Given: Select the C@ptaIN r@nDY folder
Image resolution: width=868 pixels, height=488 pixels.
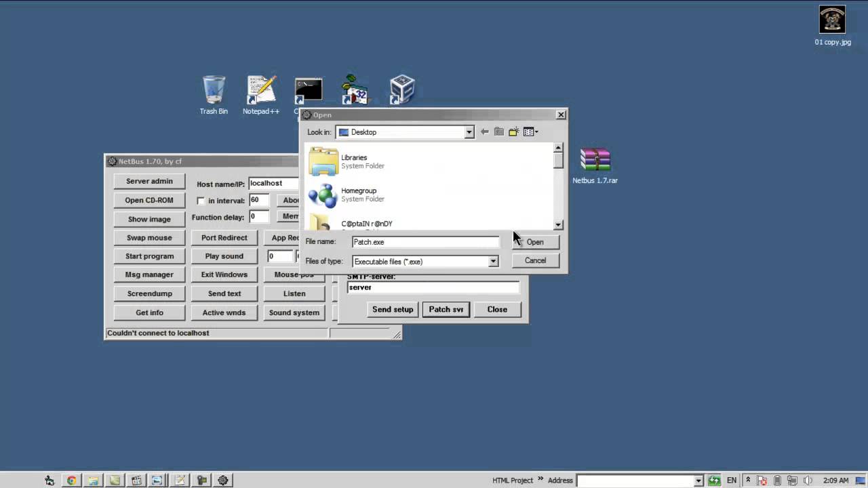Looking at the screenshot, I should click(351, 223).
